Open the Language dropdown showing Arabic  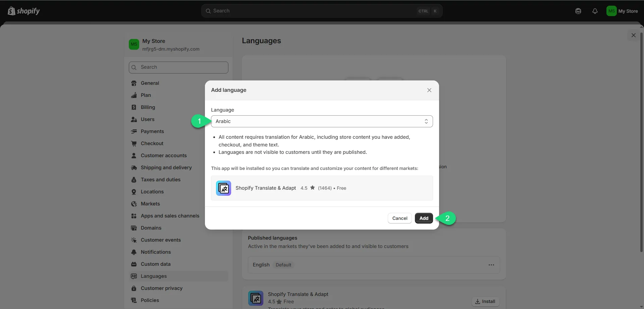322,121
